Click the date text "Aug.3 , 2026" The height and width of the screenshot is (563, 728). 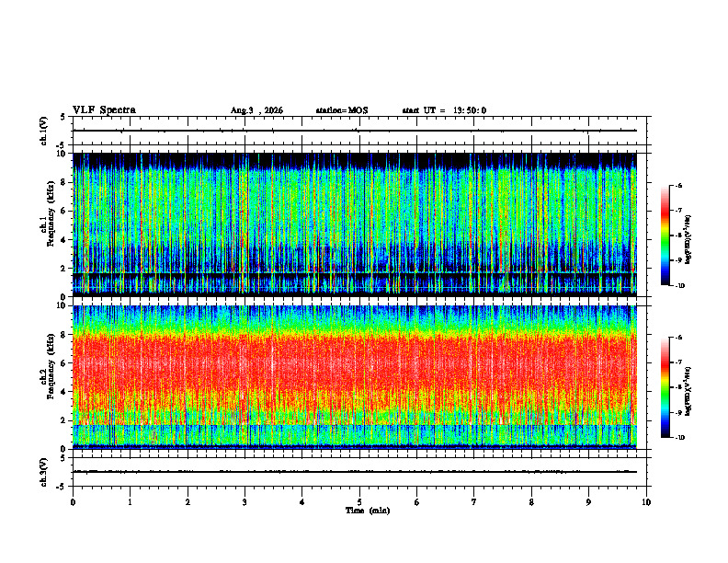(x=256, y=110)
